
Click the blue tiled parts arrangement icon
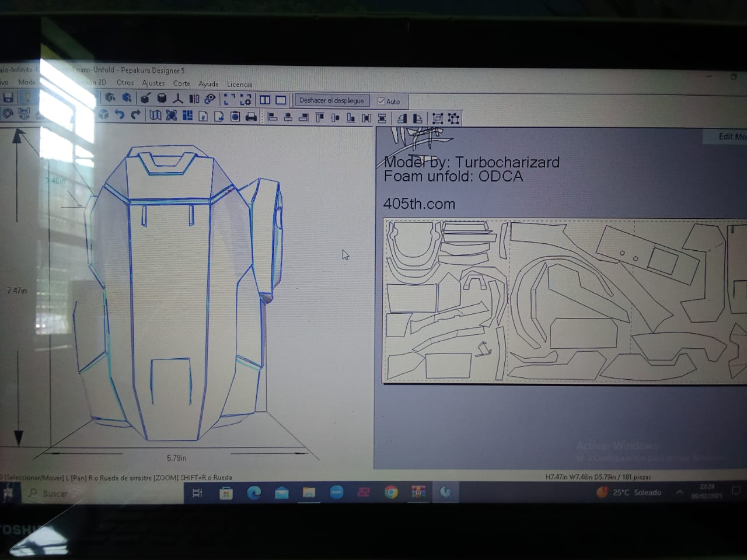click(x=187, y=116)
